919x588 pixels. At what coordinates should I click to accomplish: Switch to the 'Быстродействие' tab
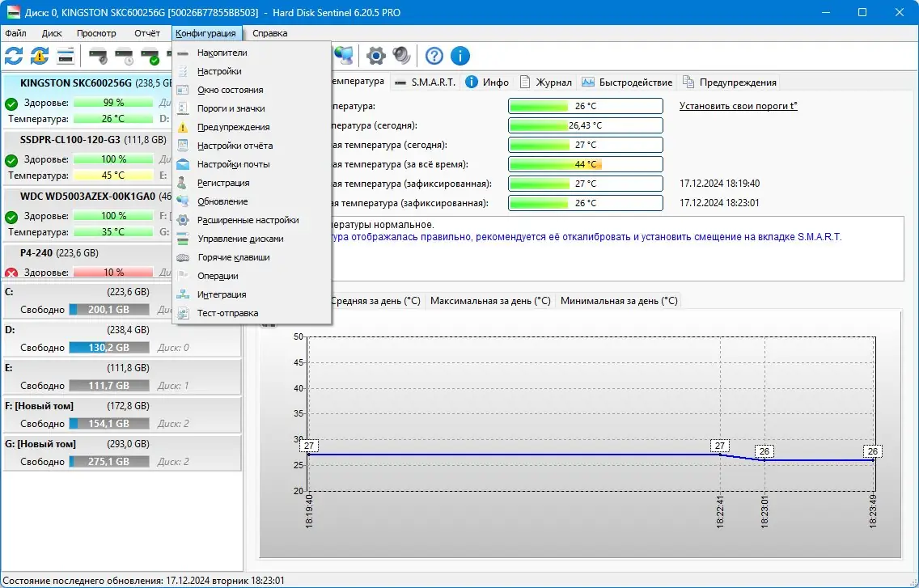click(x=627, y=82)
